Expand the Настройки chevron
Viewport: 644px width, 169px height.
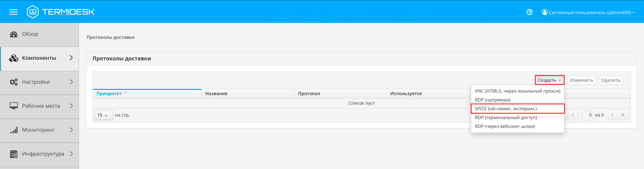(x=71, y=82)
